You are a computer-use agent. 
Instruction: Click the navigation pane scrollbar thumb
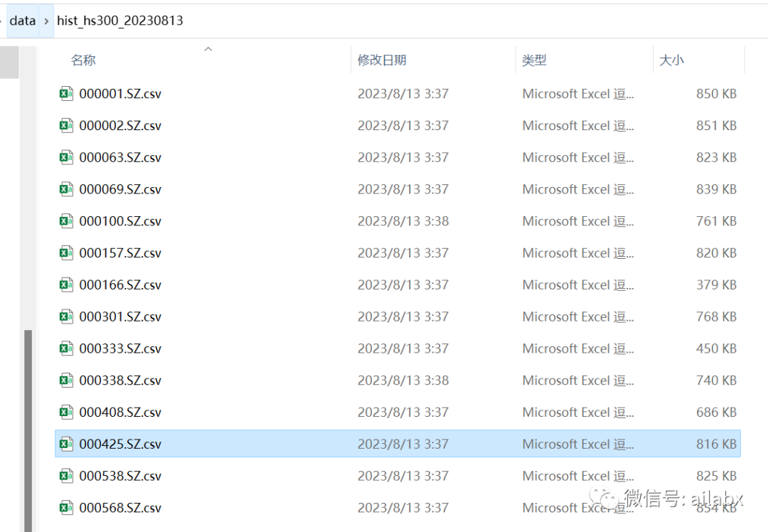pyautogui.click(x=28, y=430)
